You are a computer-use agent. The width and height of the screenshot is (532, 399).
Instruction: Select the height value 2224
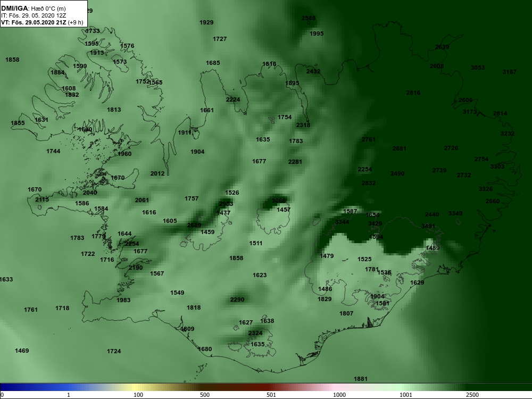[233, 99]
